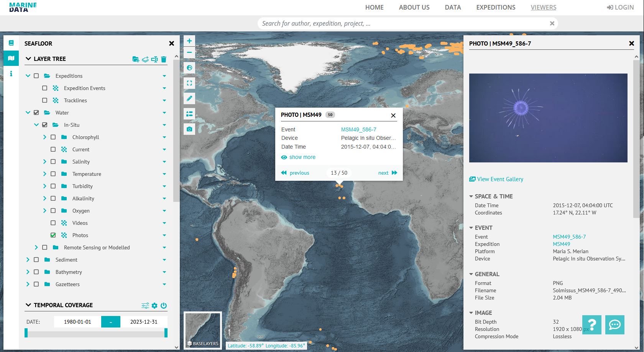
Task: Expand the Chlorophyll layer group
Action: click(x=45, y=137)
